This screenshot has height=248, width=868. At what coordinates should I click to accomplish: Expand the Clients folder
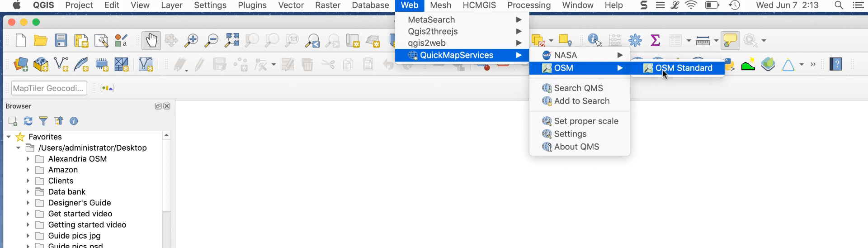[28, 181]
